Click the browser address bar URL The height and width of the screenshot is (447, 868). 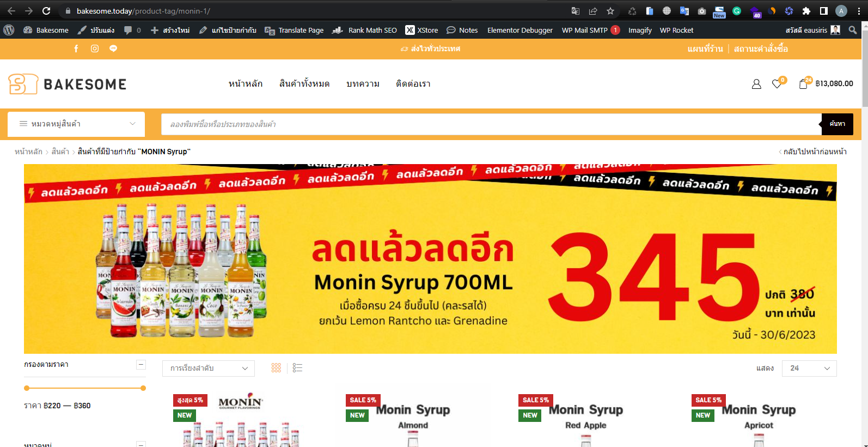(143, 11)
